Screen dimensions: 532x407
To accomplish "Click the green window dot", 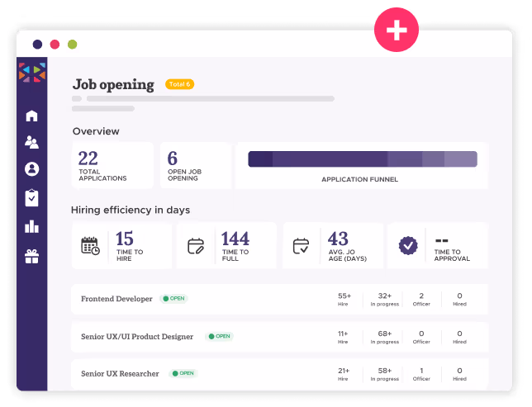I will coord(72,45).
